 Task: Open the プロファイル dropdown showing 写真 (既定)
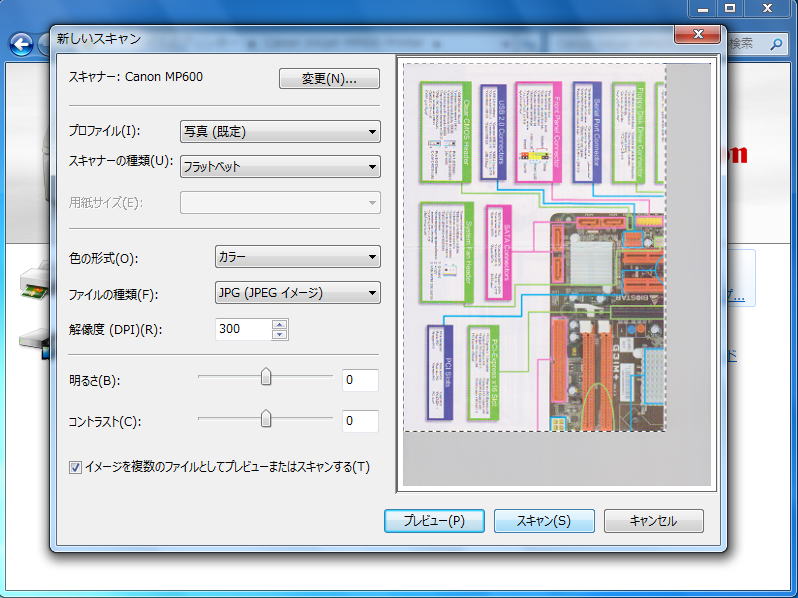(280, 131)
